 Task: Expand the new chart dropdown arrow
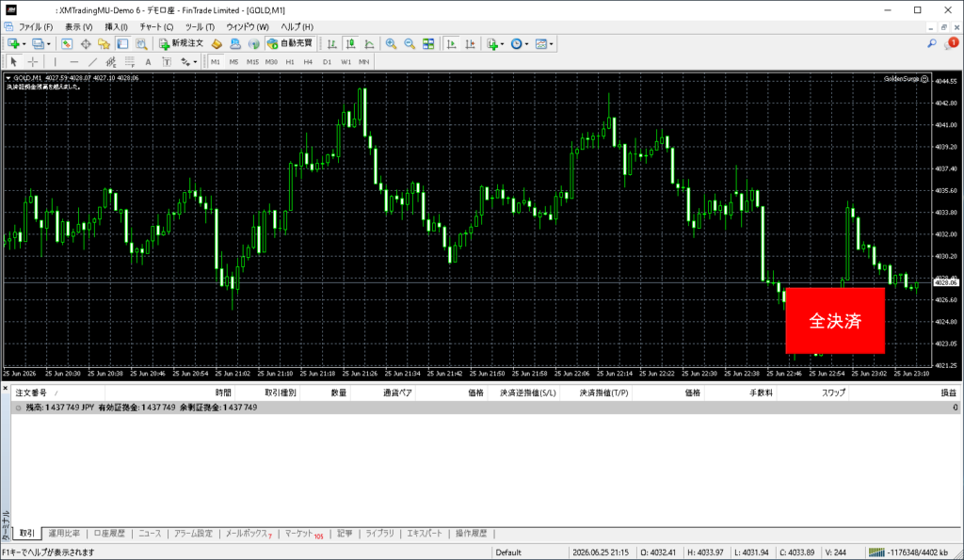(24, 44)
